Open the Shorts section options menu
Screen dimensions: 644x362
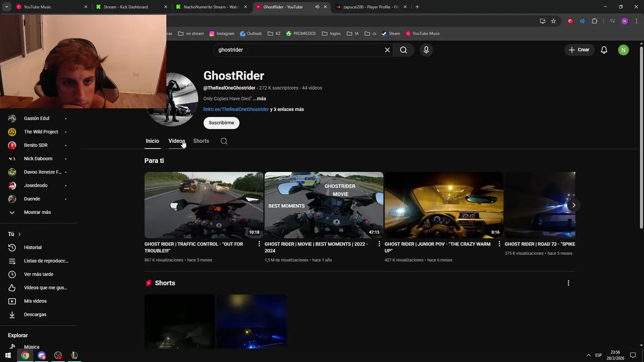(x=569, y=283)
